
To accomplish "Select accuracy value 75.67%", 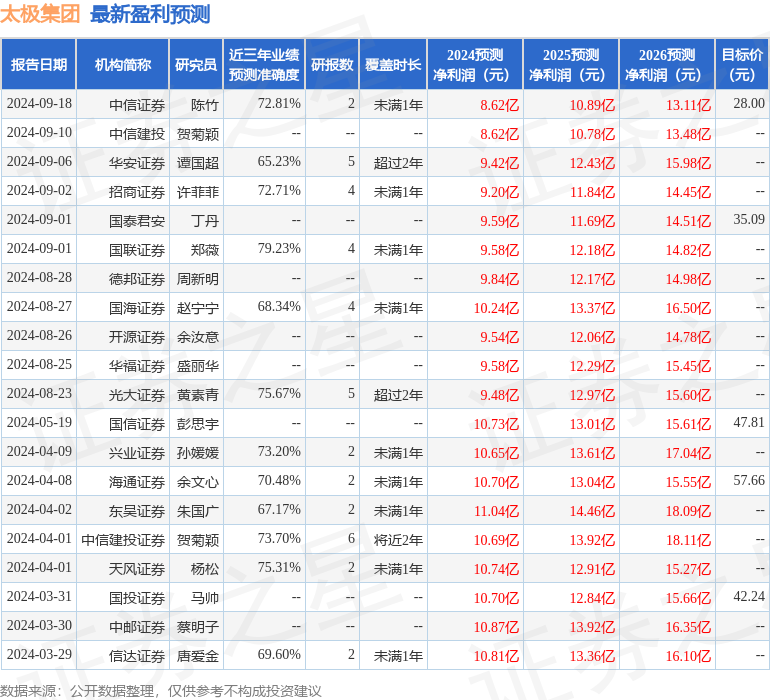I will tap(279, 393).
